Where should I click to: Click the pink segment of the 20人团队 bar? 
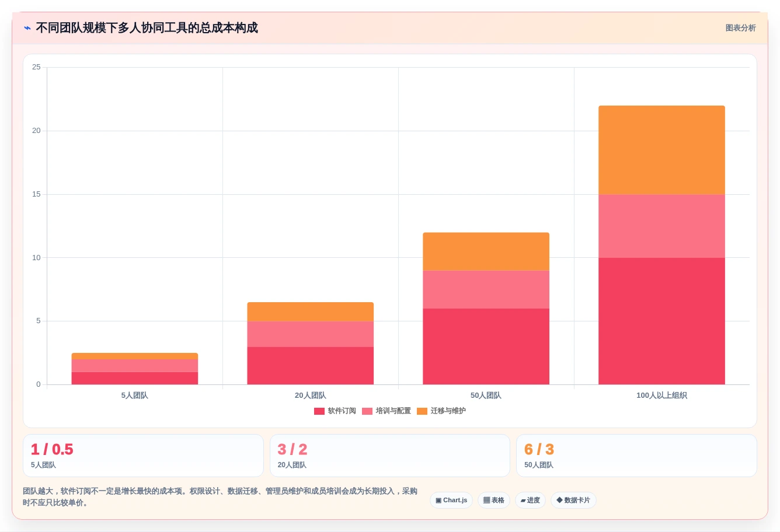[310, 334]
